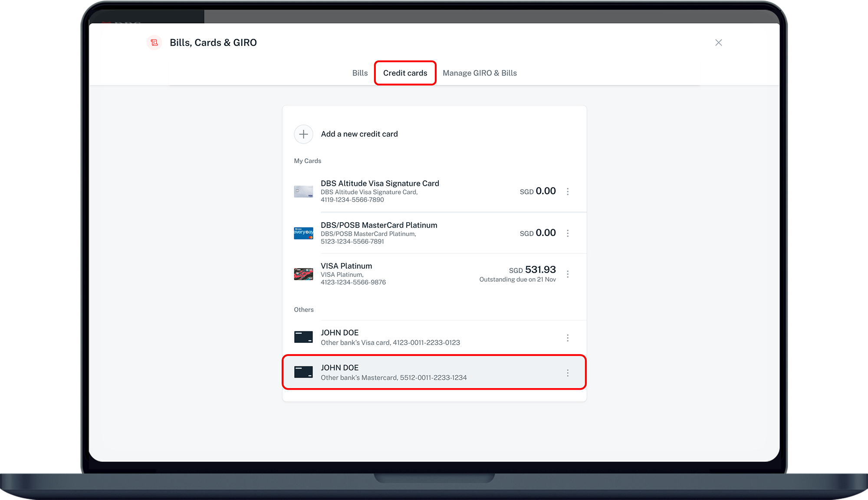
Task: Close the Bills, Cards & GIRO dialog
Action: [719, 43]
